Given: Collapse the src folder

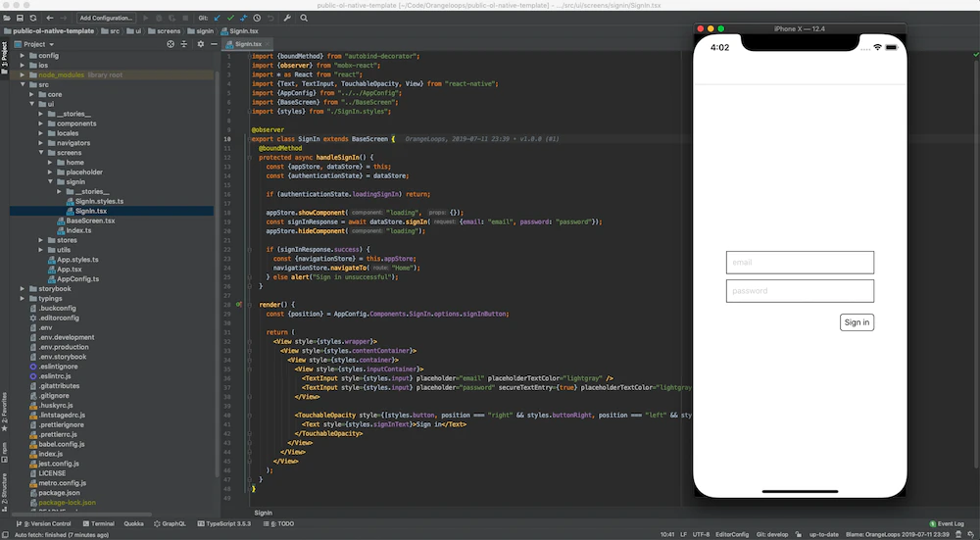Looking at the screenshot, I should point(23,84).
